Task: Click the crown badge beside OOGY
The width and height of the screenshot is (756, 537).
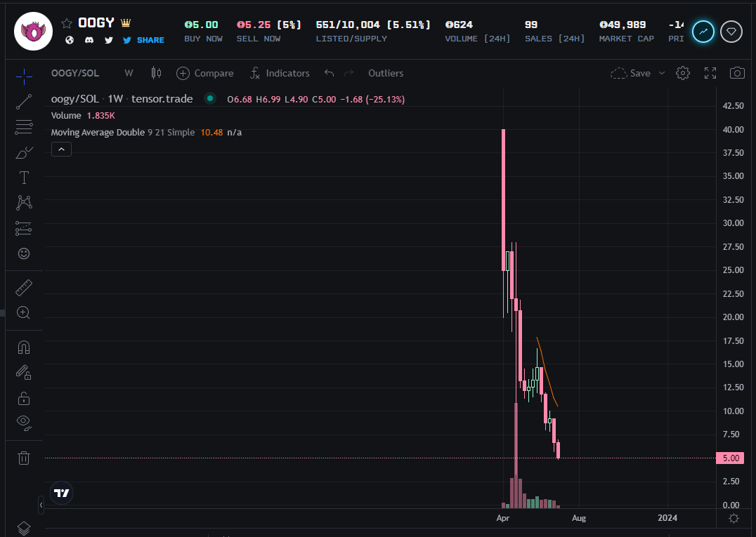Action: point(126,22)
